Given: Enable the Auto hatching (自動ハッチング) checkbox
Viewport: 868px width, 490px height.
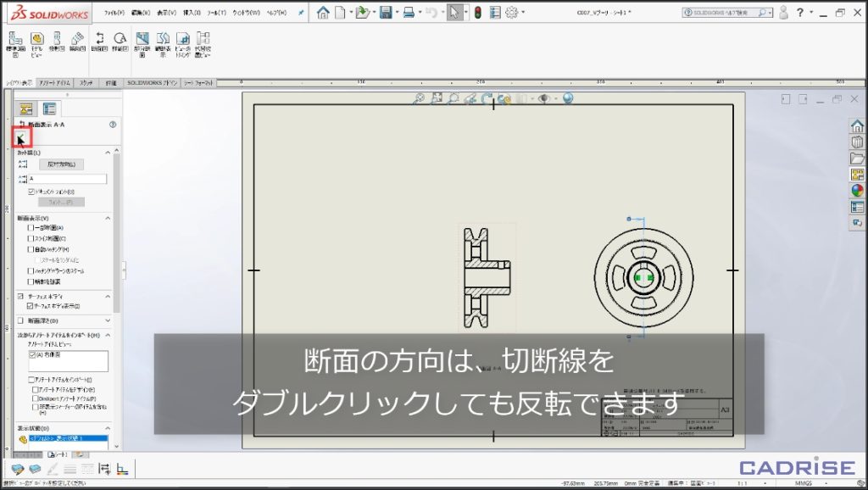Looking at the screenshot, I should coord(31,249).
